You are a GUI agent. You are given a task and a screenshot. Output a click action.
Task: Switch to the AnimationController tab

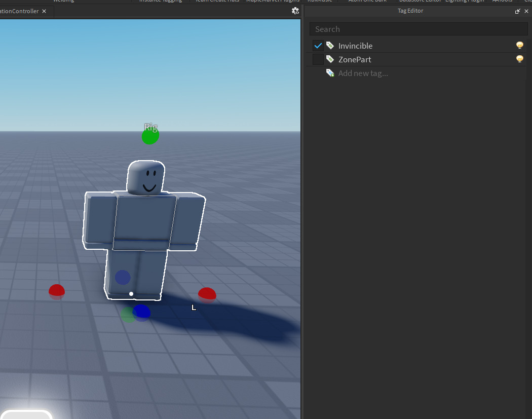click(20, 11)
